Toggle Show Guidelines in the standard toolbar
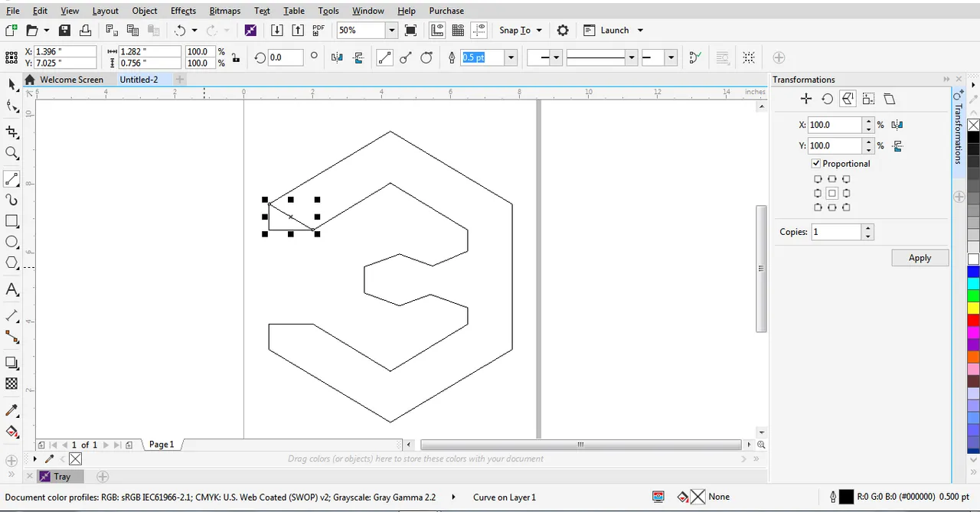Viewport: 980px width, 512px height. [479, 31]
